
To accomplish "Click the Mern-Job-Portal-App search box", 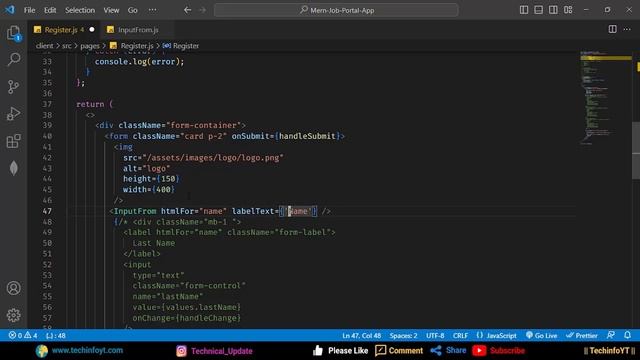I will [336, 10].
